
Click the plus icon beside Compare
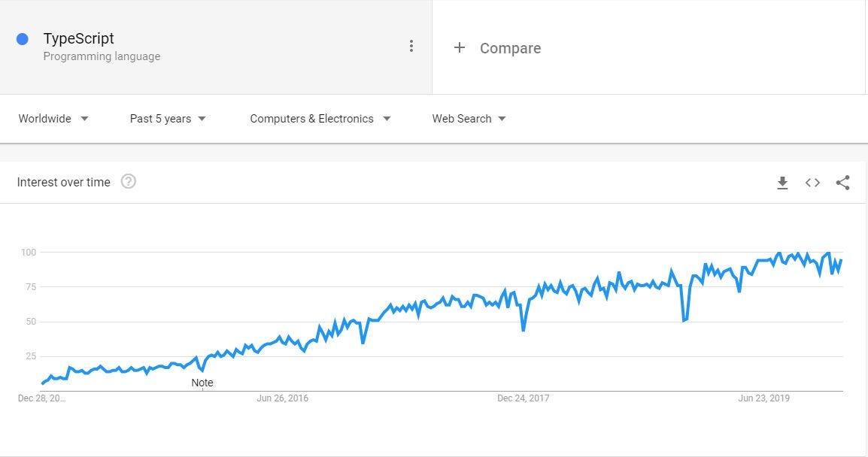coord(459,47)
